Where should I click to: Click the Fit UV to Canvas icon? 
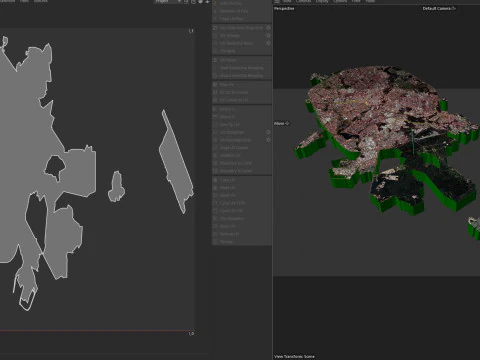(215, 92)
